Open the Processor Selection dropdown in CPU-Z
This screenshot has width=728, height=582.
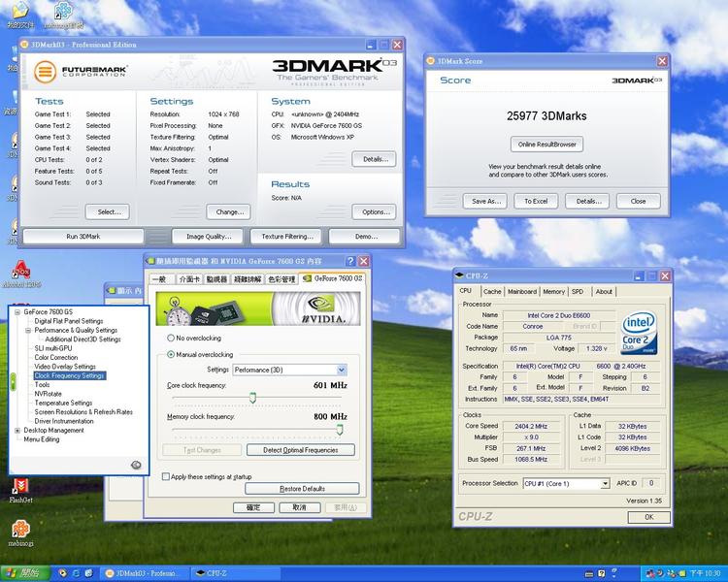pyautogui.click(x=605, y=484)
